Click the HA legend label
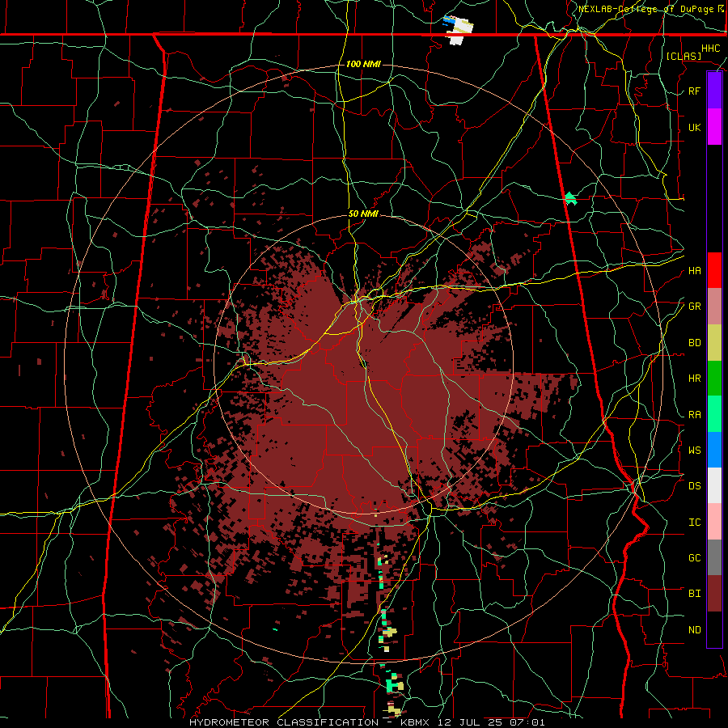 (x=694, y=271)
